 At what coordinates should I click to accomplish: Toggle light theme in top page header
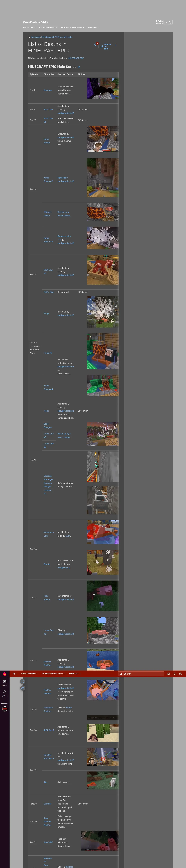(x=170, y=22)
